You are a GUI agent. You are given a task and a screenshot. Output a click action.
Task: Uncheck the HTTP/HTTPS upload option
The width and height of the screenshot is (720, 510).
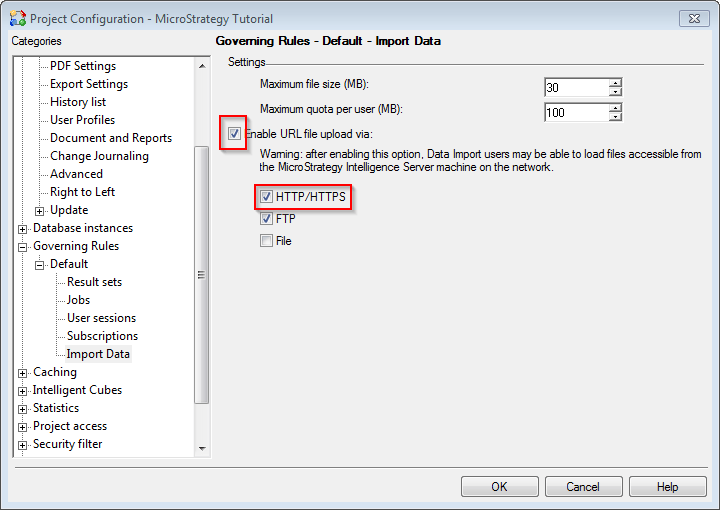coord(266,197)
